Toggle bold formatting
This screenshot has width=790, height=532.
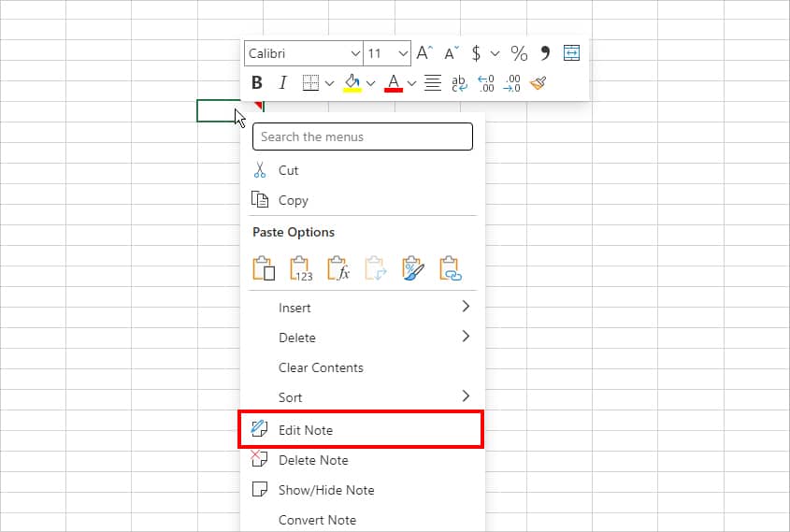coord(257,82)
